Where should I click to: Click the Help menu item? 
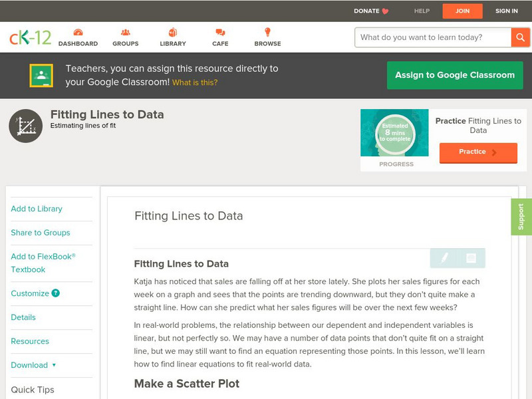(422, 11)
